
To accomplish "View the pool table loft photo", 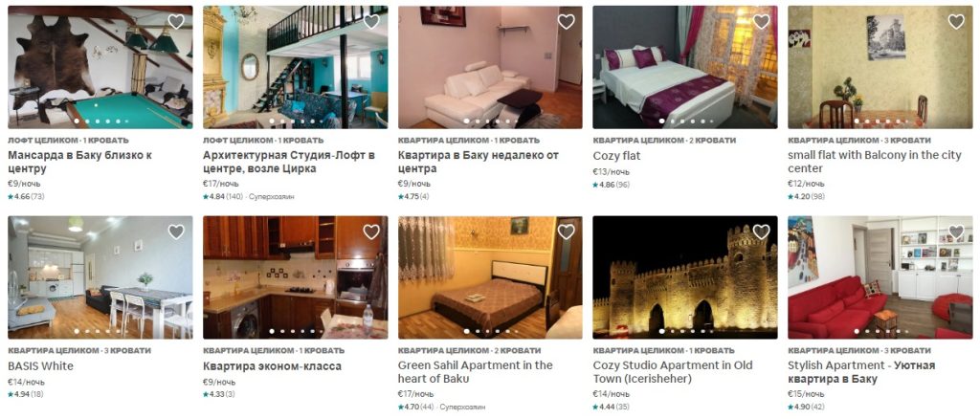I will click(x=100, y=67).
